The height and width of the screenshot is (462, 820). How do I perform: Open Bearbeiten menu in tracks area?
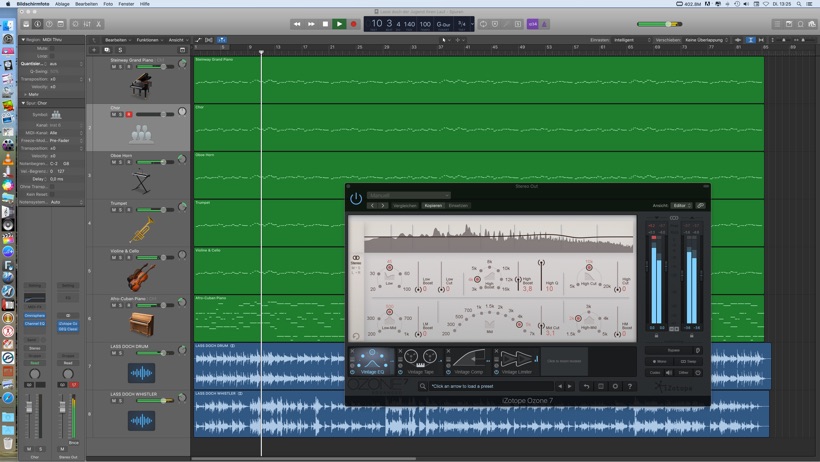pos(117,40)
